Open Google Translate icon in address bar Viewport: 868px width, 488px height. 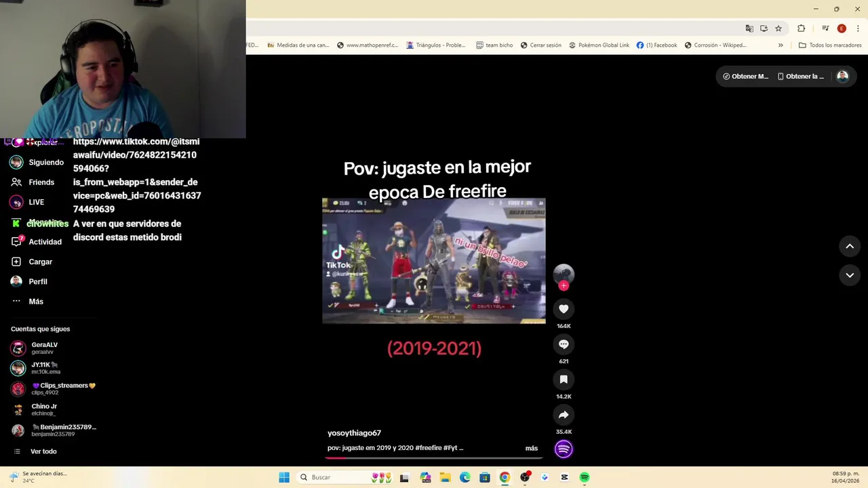[749, 28]
